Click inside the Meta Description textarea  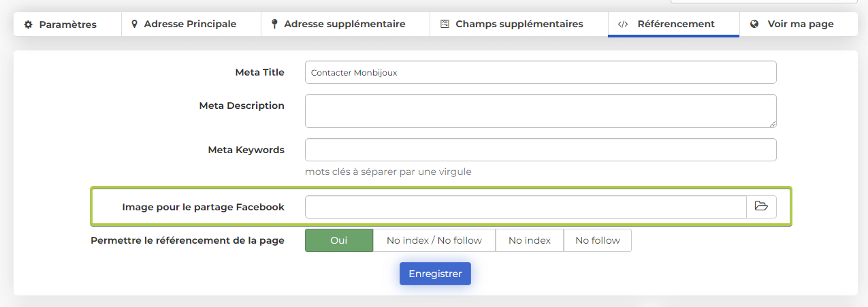[540, 110]
